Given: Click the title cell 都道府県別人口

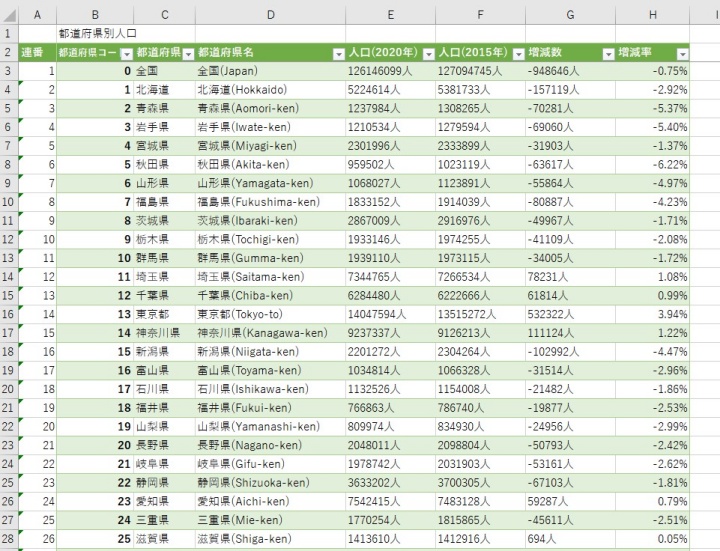Looking at the screenshot, I should (97, 34).
